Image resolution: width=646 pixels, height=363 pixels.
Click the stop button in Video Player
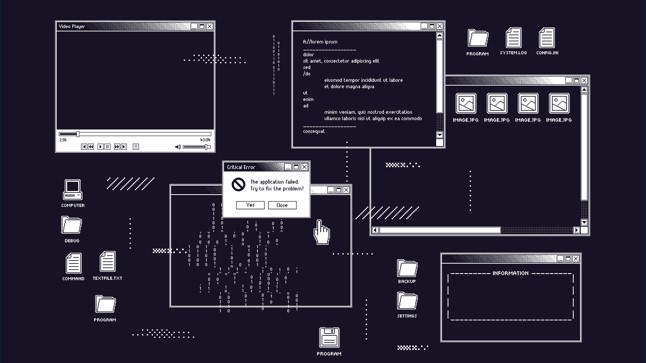tap(136, 147)
